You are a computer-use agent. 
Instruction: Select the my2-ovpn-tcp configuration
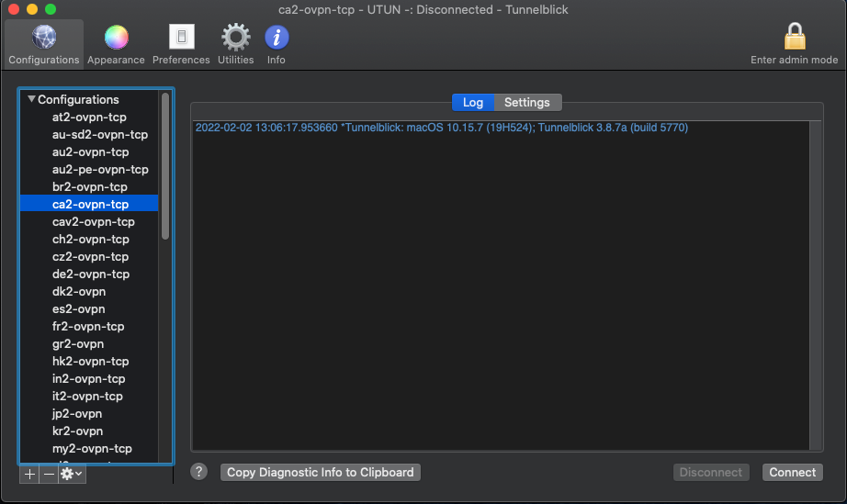pyautogui.click(x=89, y=448)
